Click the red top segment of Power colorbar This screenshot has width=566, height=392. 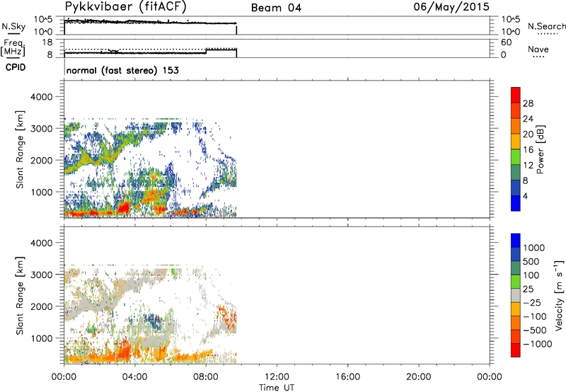[516, 93]
